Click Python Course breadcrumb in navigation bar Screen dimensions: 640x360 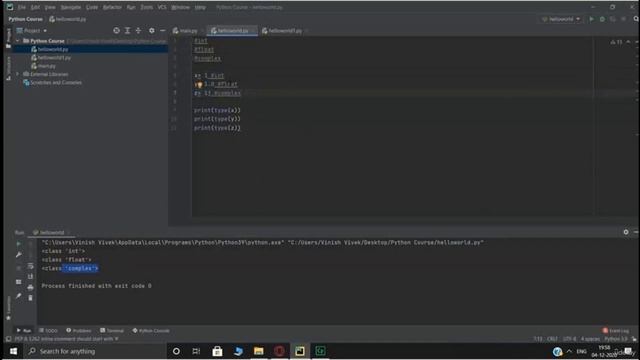tap(25, 19)
